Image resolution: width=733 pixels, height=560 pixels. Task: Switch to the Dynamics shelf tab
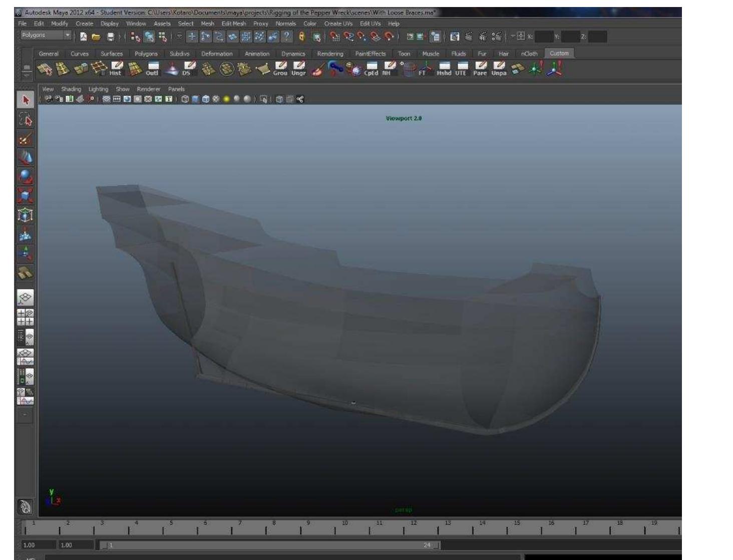click(x=293, y=54)
